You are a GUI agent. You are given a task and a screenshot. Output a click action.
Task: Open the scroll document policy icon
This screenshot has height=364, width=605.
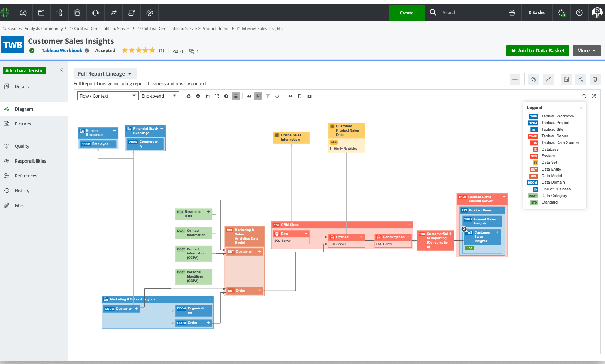132,13
